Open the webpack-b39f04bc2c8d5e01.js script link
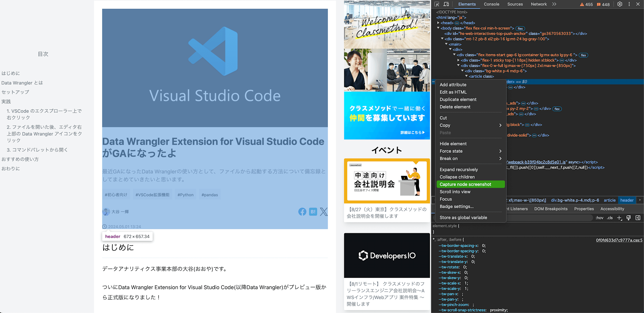This screenshot has height=313, width=644. click(536, 162)
